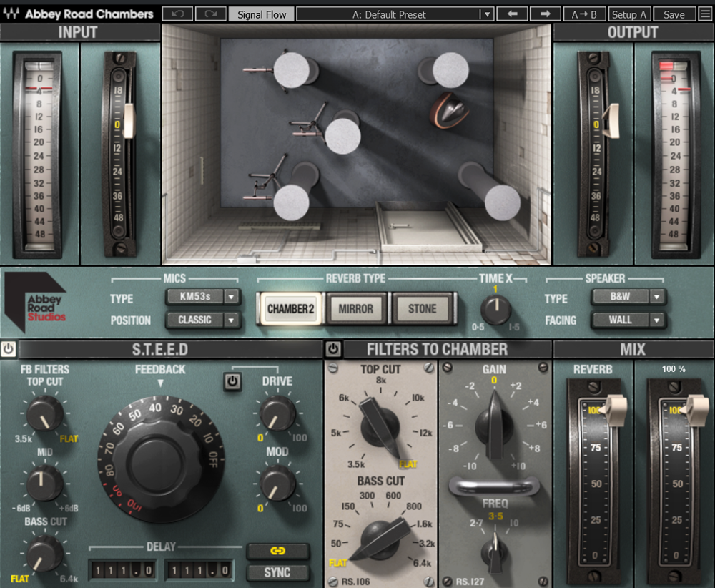Click the A: Default Preset name field

(x=388, y=14)
